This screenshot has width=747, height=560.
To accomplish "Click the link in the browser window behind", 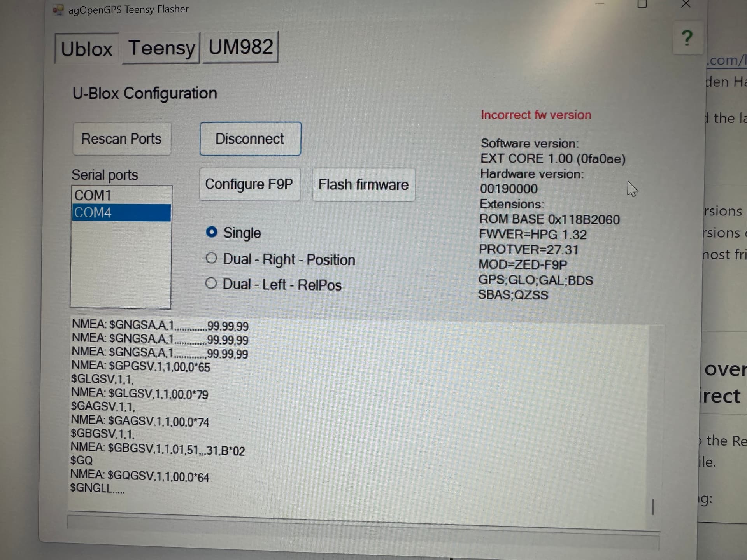I will tap(727, 61).
